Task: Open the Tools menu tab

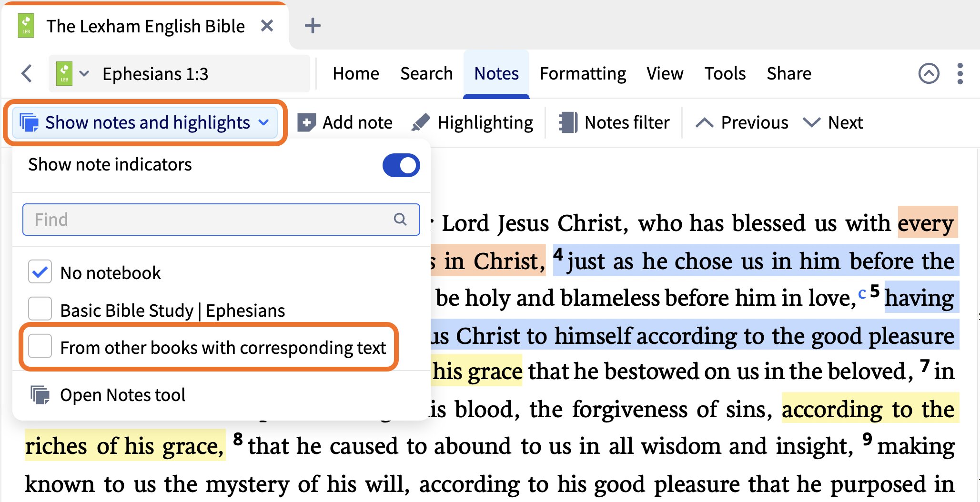Action: coord(725,74)
